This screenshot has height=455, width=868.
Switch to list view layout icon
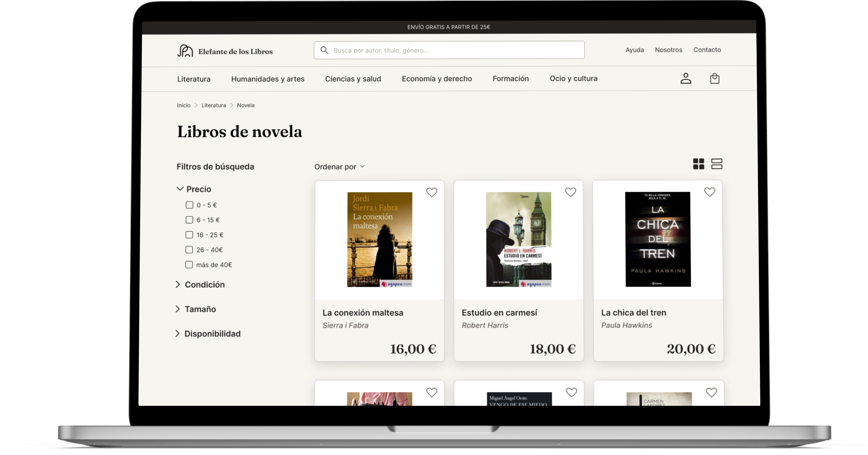[716, 164]
